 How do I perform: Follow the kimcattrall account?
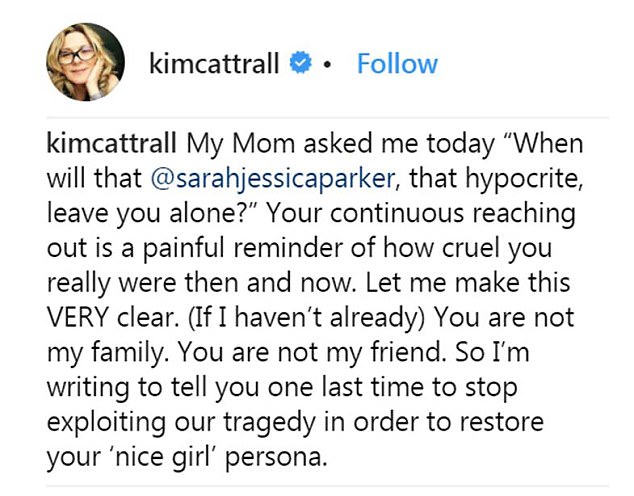[397, 64]
